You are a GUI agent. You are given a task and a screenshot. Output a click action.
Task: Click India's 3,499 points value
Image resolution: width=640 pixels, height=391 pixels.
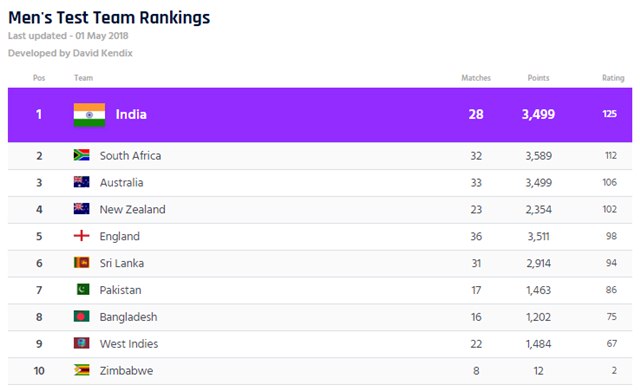(x=538, y=114)
